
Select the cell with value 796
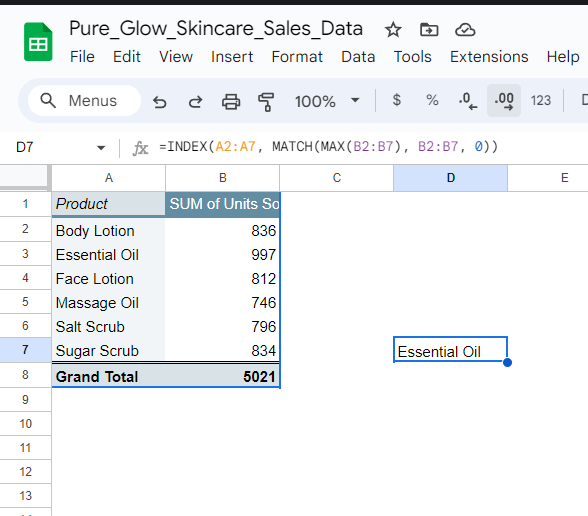coord(222,327)
